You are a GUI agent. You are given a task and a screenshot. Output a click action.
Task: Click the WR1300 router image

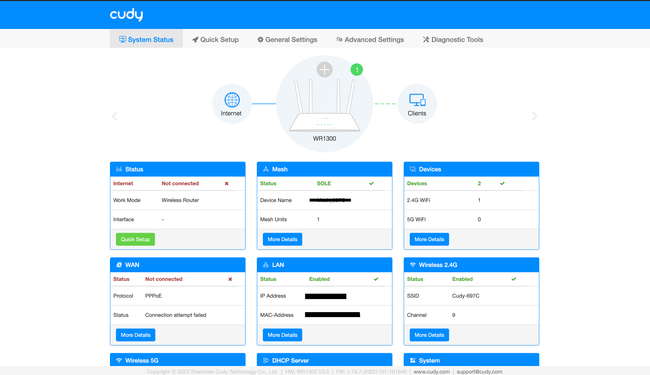coord(325,106)
